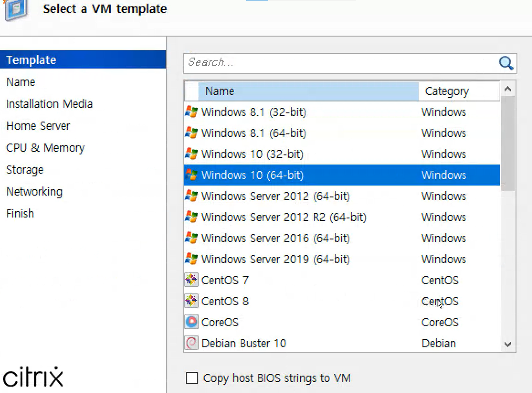Click the CentOS 7 logo icon
Viewport: 532px width, 393px height.
(x=191, y=280)
